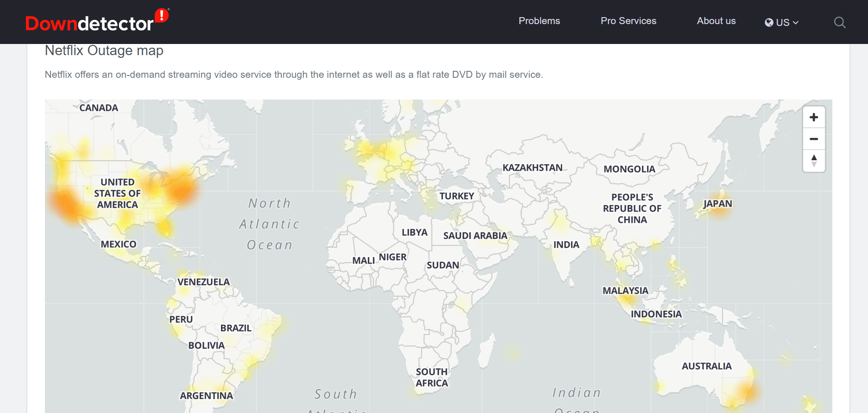Screen dimensions: 868x413
Task: Click the Japan map label
Action: tap(718, 204)
